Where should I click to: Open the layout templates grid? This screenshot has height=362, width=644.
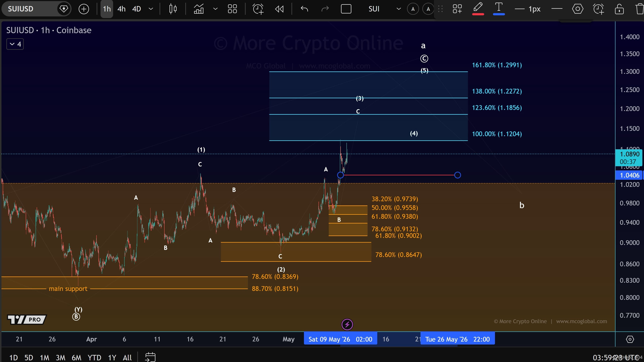pyautogui.click(x=232, y=9)
